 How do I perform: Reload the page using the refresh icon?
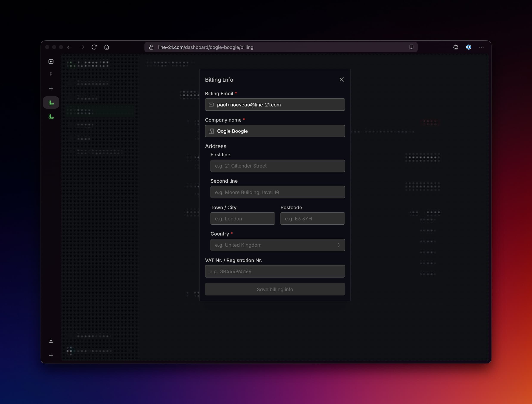point(94,47)
